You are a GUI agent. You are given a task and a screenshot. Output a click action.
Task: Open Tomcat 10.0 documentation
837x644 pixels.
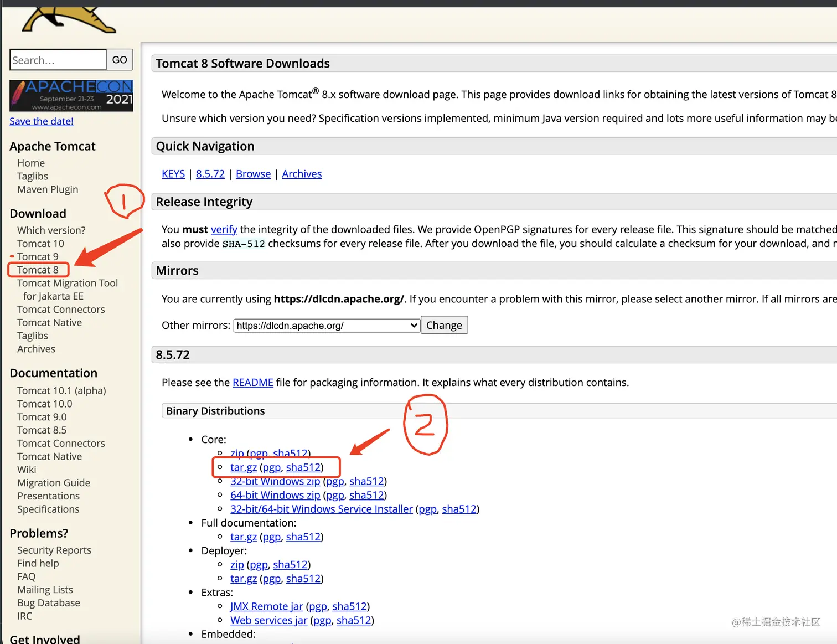[44, 404]
